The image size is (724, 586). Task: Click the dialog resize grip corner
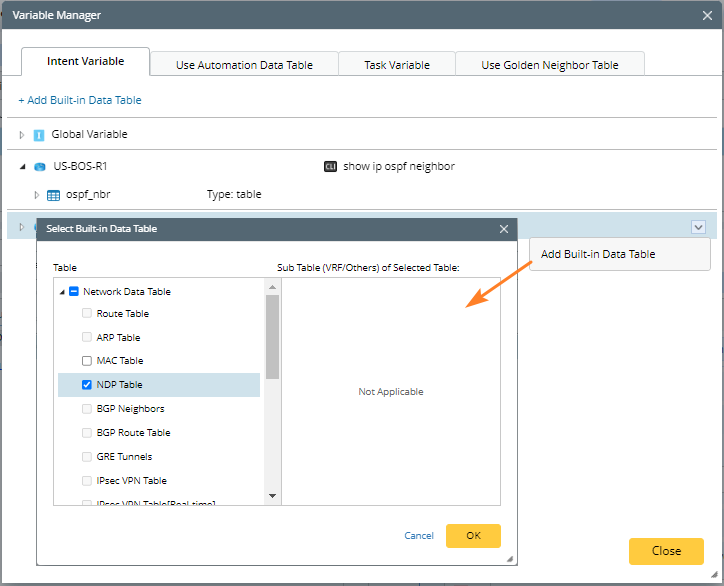(x=509, y=558)
